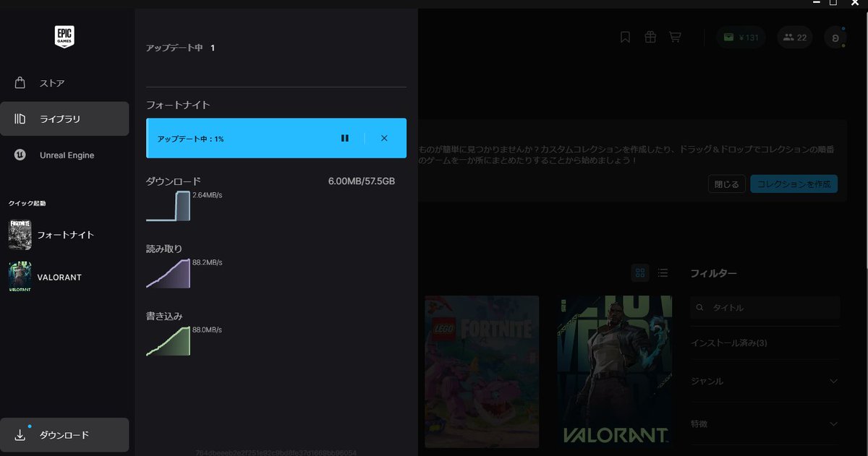Cancel the Fortnite update with X
Screen dimensions: 868x456
click(x=384, y=138)
